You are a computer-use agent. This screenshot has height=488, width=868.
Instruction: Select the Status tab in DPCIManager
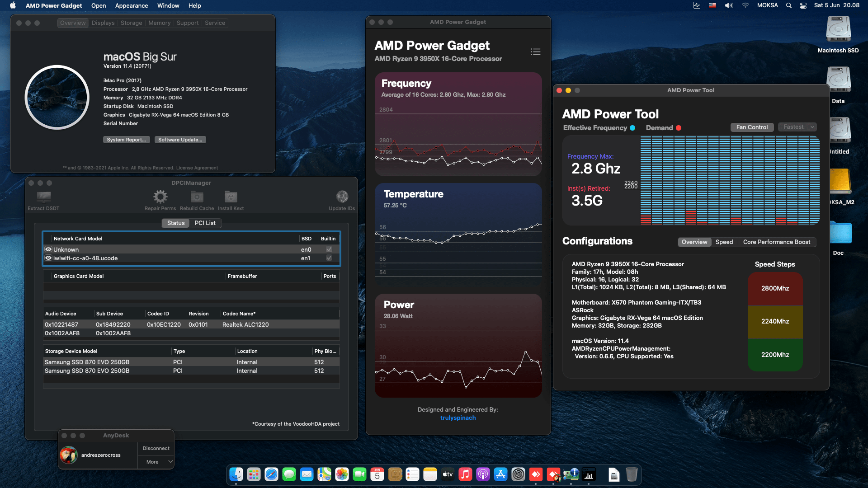pyautogui.click(x=176, y=223)
